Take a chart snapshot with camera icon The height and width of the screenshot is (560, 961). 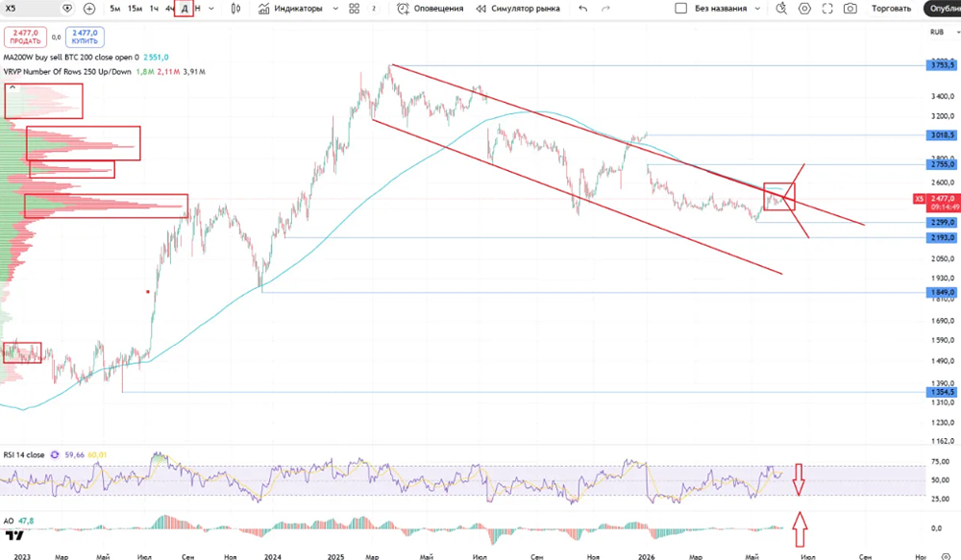(850, 9)
